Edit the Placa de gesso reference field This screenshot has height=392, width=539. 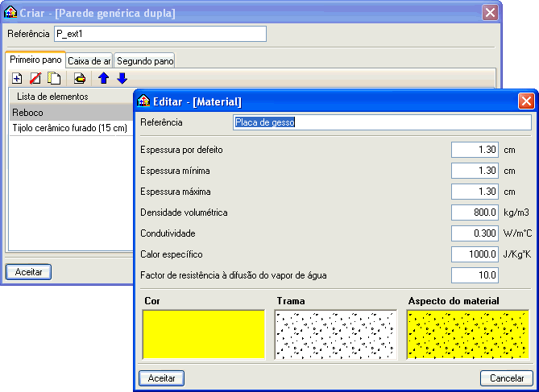click(382, 122)
